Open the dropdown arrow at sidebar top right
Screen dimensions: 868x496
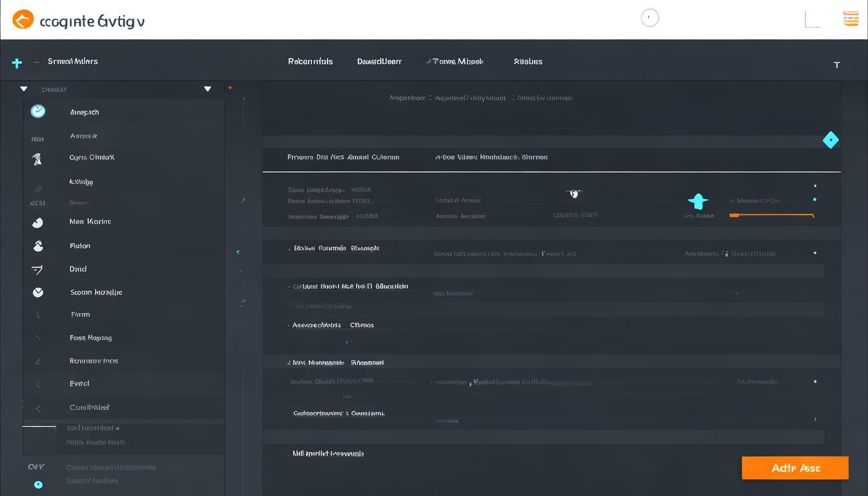tap(207, 89)
